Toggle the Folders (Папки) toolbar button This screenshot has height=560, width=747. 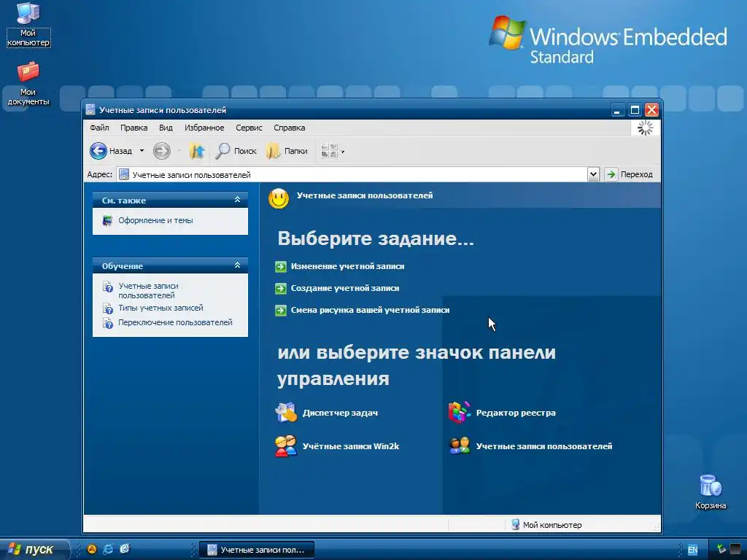pyautogui.click(x=287, y=151)
